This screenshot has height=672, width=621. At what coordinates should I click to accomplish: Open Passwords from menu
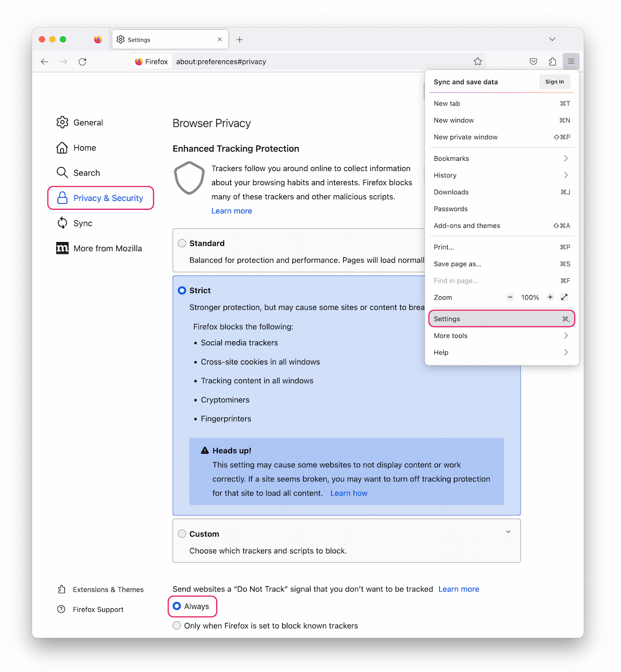502,209
